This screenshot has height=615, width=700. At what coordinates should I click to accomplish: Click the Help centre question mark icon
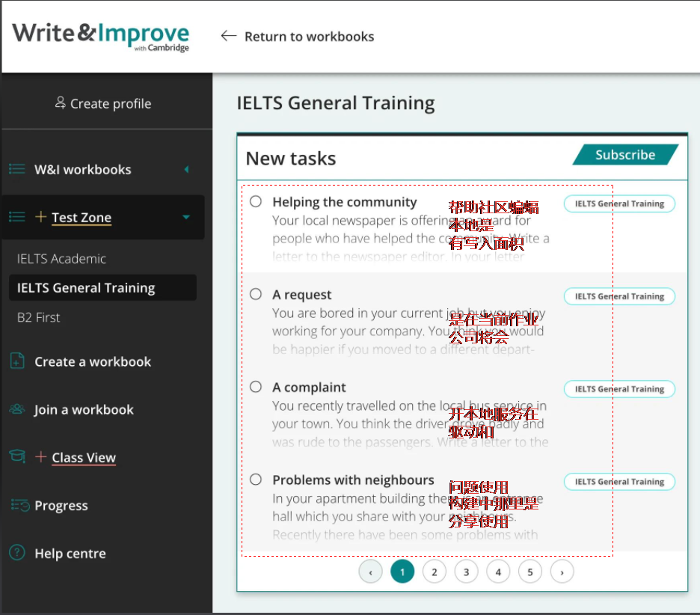point(17,552)
